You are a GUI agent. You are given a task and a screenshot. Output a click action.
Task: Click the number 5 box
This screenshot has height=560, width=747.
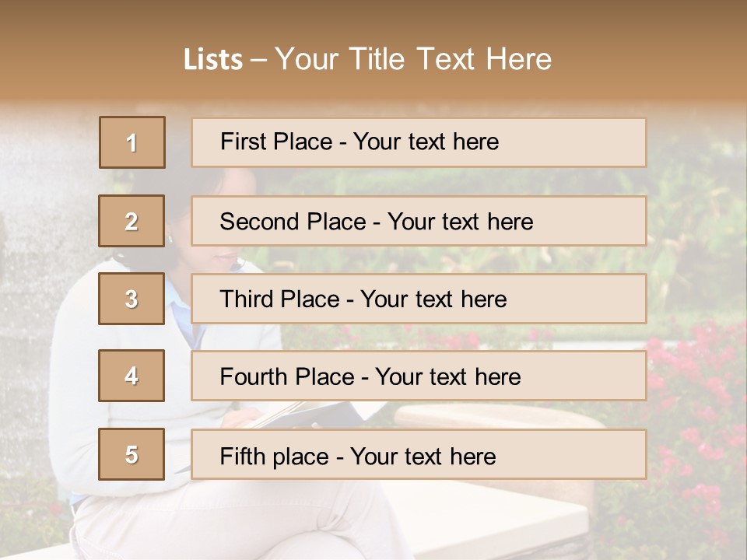coord(132,454)
